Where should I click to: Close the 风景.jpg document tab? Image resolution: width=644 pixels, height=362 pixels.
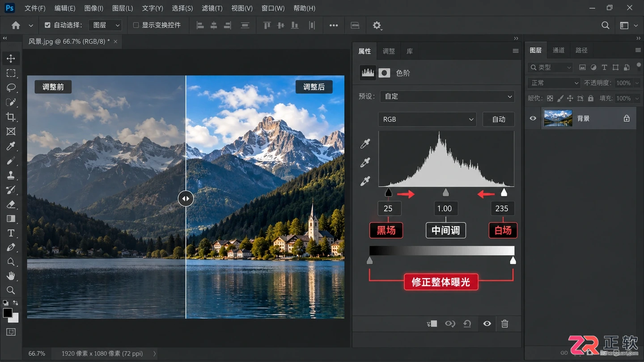[115, 41]
